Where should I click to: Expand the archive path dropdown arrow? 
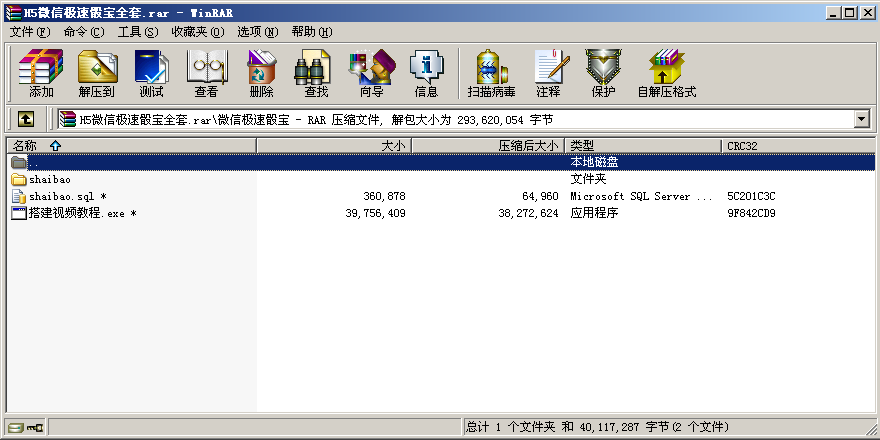point(861,119)
